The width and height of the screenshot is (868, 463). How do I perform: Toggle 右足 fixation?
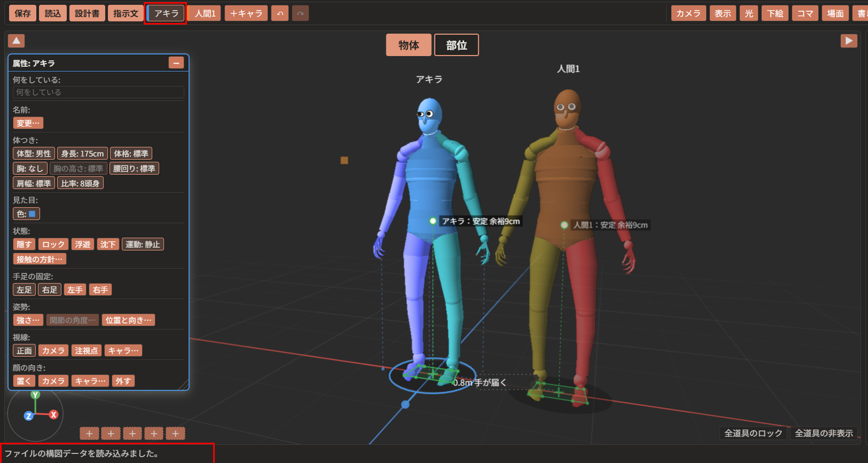tap(50, 289)
